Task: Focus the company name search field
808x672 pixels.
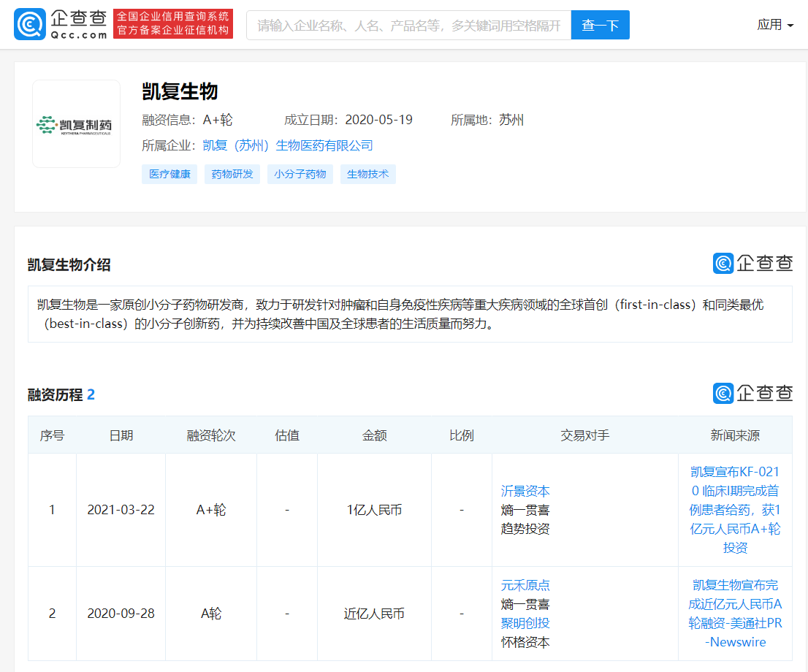Action: pos(408,25)
